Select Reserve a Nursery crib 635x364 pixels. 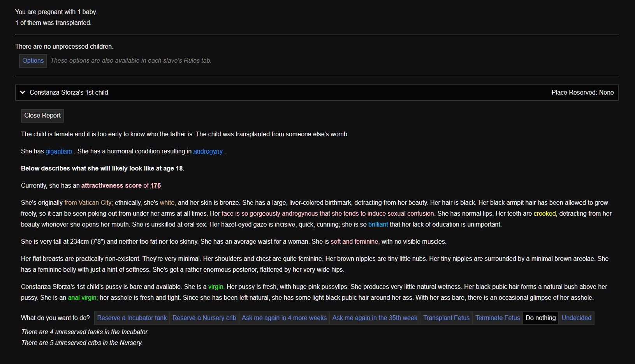coord(204,318)
